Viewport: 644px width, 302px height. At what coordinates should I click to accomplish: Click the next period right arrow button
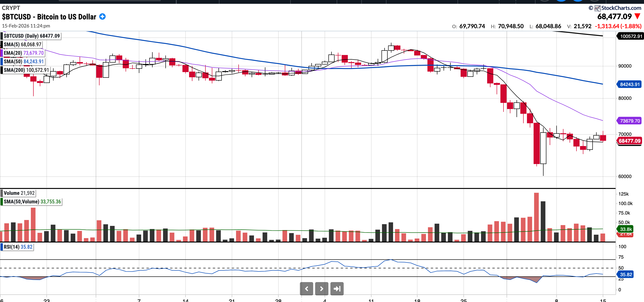tap(322, 288)
